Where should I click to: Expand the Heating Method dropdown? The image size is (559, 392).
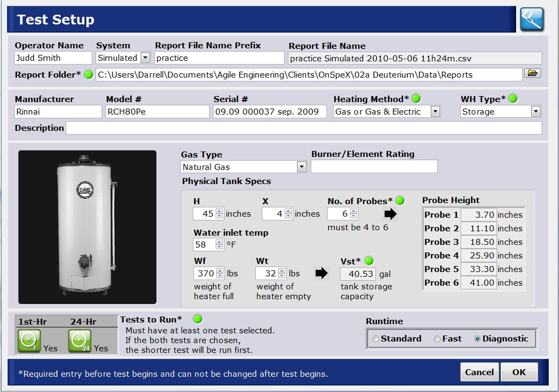pyautogui.click(x=435, y=111)
